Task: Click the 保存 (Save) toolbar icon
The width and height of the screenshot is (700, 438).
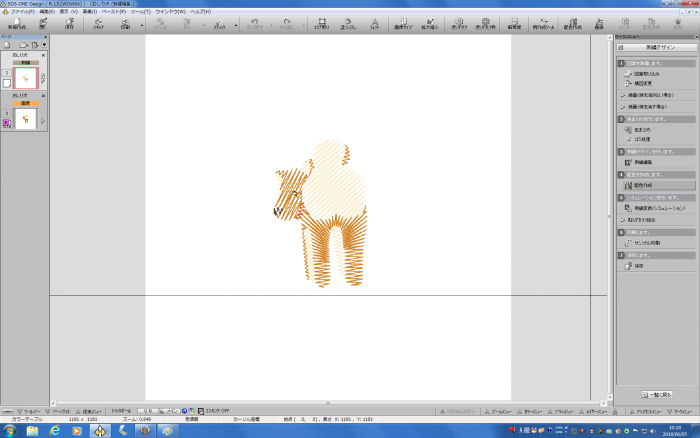Action: click(71, 23)
